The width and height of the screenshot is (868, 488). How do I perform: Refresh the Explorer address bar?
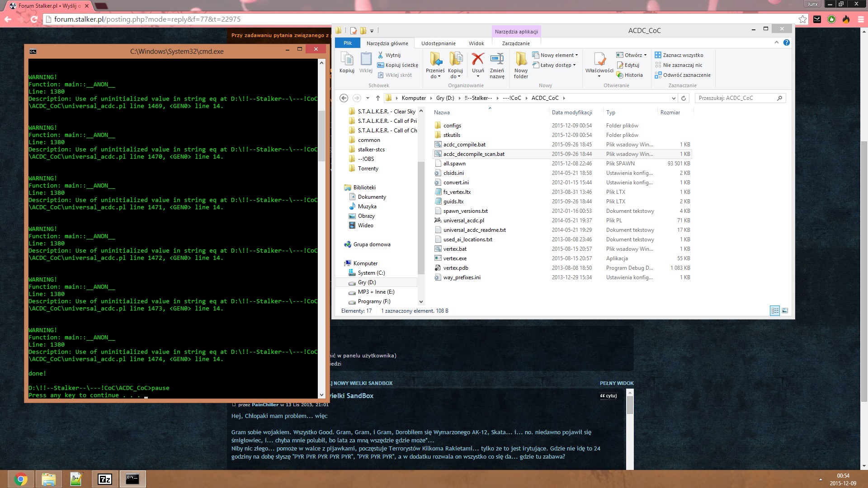pyautogui.click(x=684, y=98)
